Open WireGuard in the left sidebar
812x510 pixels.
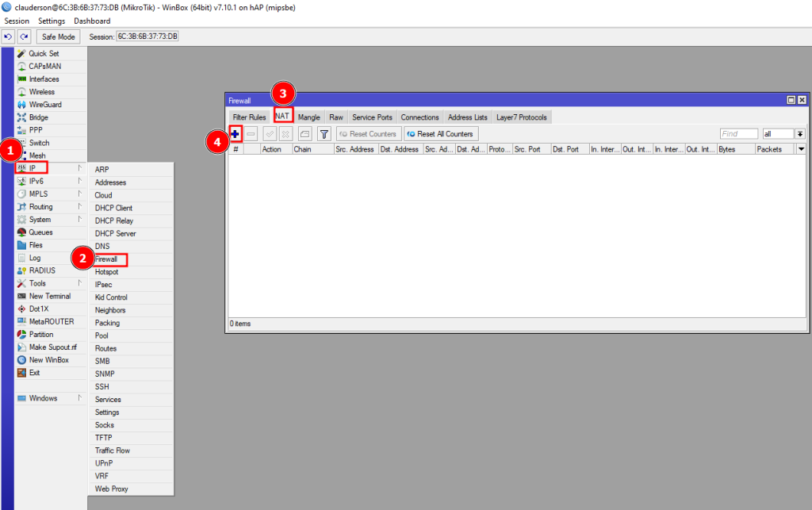pos(45,105)
